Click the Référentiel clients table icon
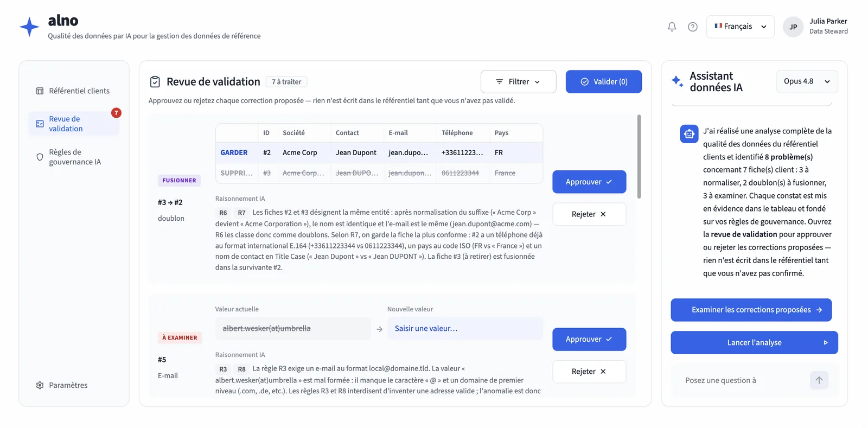Image resolution: width=868 pixels, height=428 pixels. [x=40, y=91]
